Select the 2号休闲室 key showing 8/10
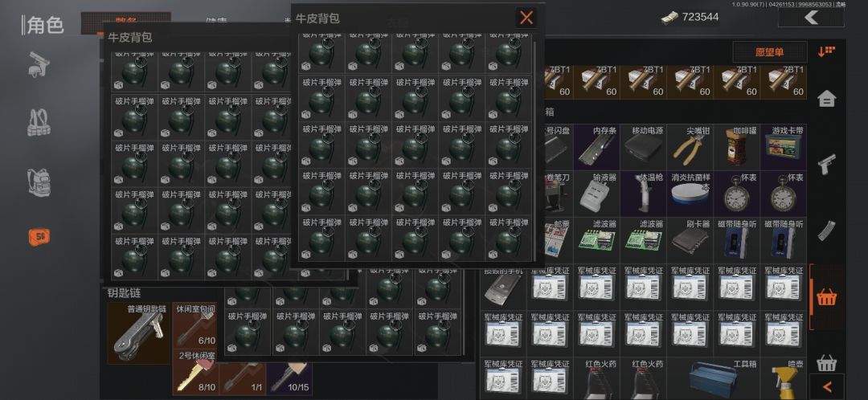The height and width of the screenshot is (400, 868). pos(194,372)
